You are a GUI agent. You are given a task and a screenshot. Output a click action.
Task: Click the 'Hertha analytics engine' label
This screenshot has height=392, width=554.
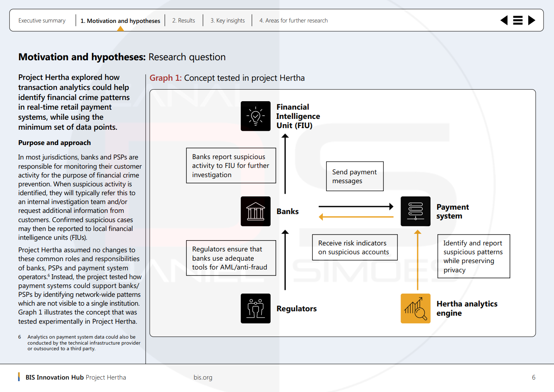coord(467,308)
